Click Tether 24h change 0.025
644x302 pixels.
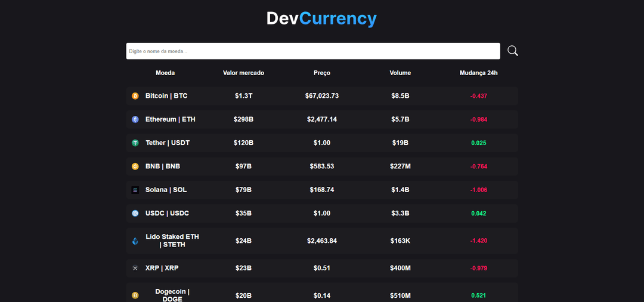point(479,143)
